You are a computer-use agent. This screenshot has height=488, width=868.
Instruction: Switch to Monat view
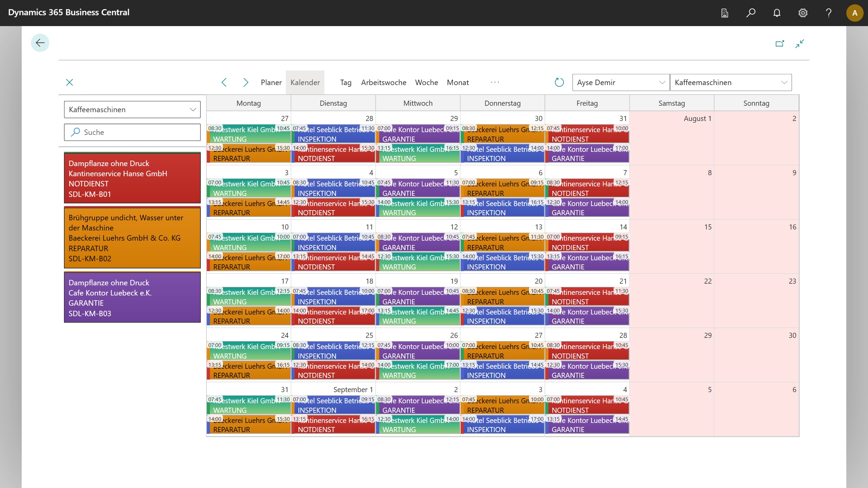[458, 82]
